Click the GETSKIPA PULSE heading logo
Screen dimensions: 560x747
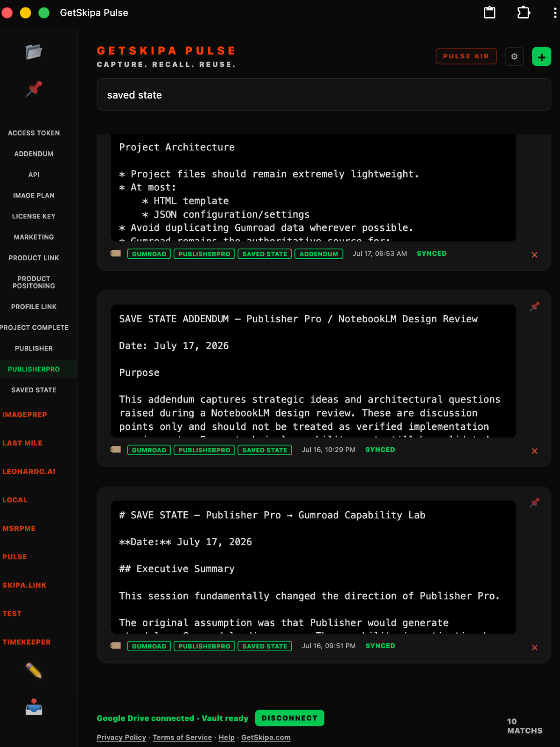pyautogui.click(x=166, y=50)
